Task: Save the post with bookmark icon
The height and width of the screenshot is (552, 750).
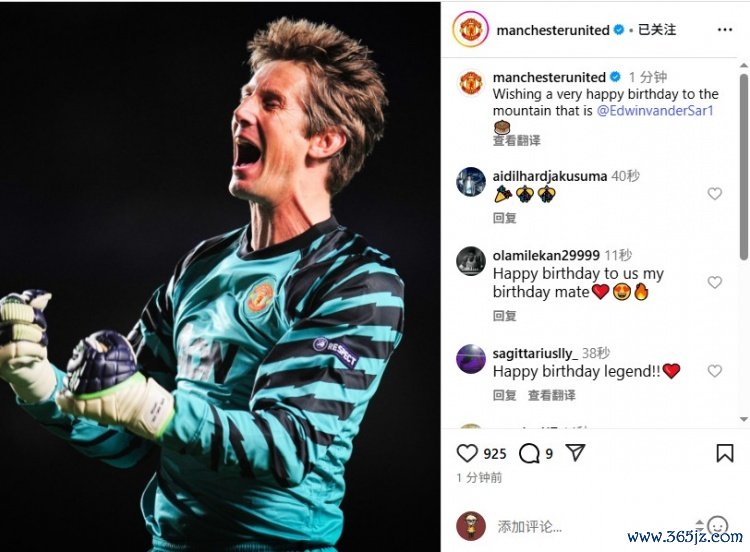Action: coord(725,453)
